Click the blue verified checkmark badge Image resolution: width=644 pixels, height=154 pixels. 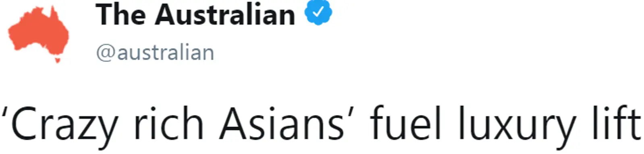[x=318, y=13]
